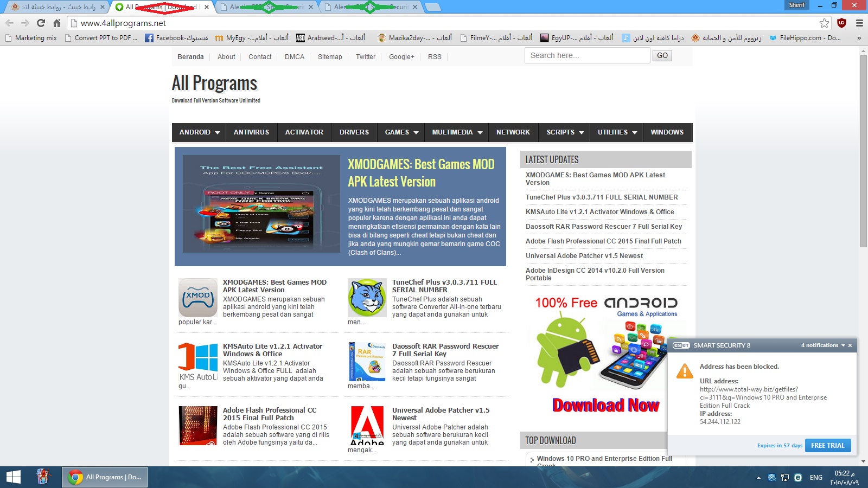
Task: Open the Facebook bookmark
Action: tap(176, 38)
